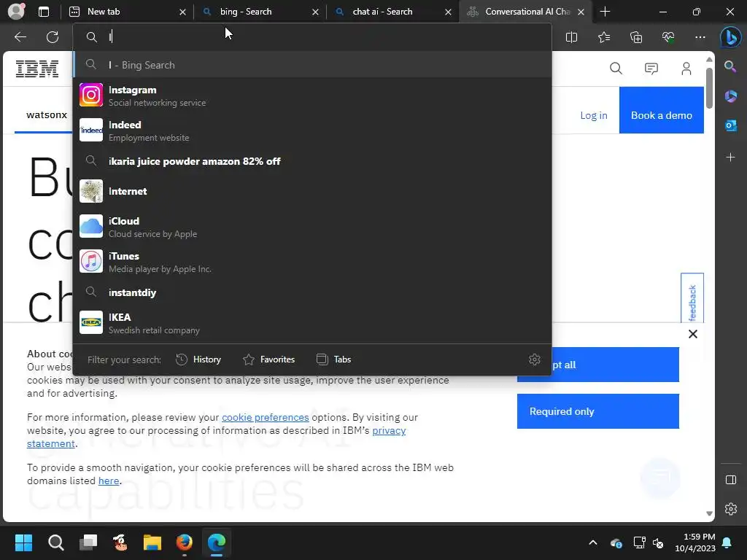Open the sidebar Search icon

point(730,66)
